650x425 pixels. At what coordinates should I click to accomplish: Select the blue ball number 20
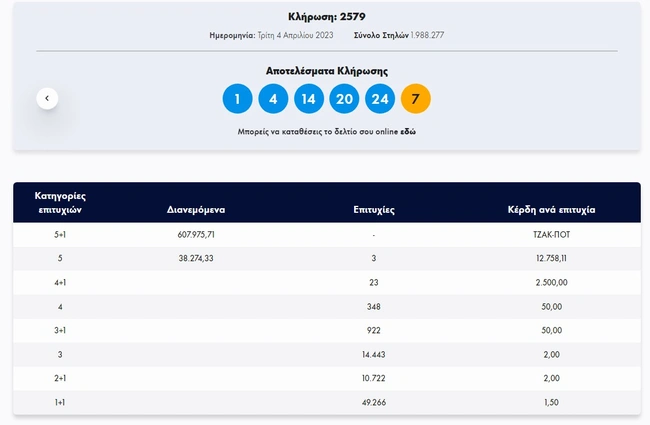click(x=344, y=99)
